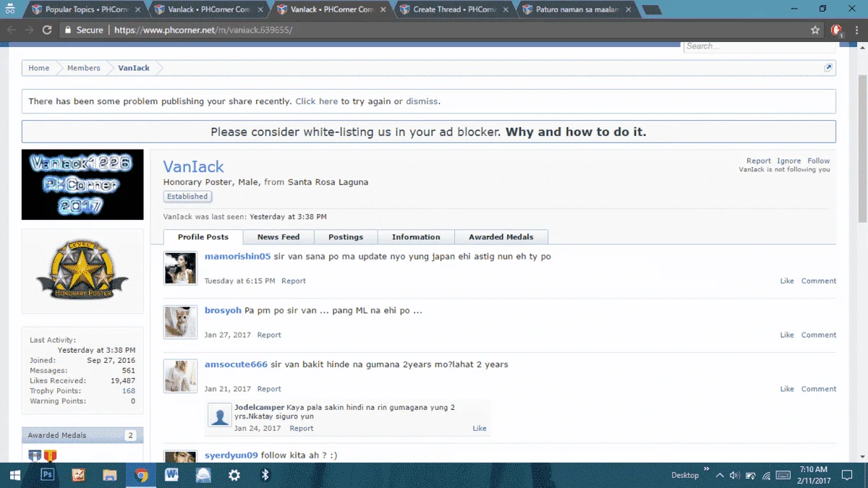Open the Chrome three-dot menu
The image size is (868, 488).
857,30
